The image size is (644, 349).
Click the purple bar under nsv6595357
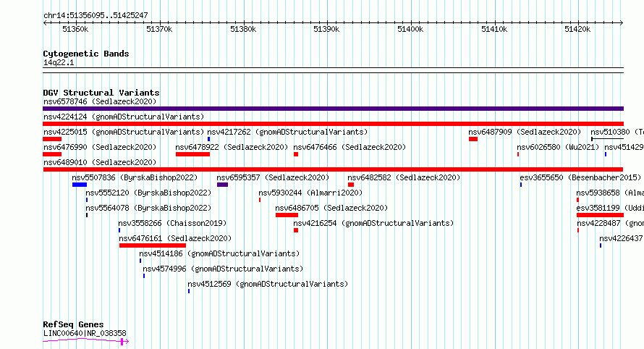(222, 185)
